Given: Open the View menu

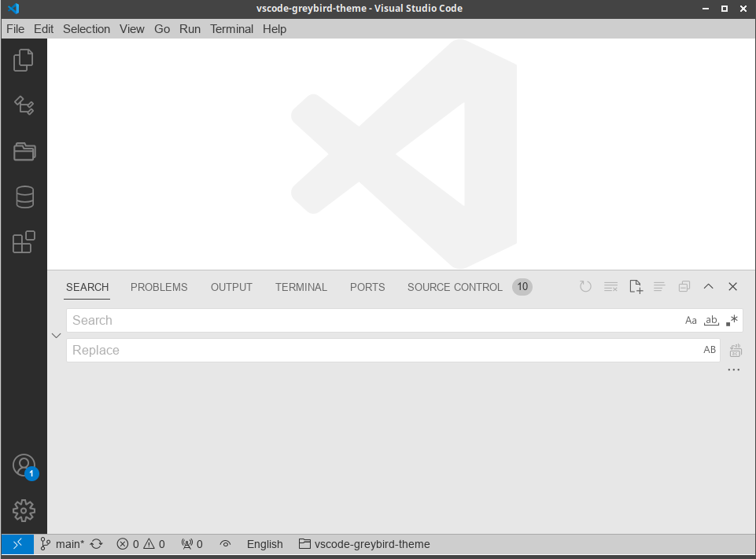Looking at the screenshot, I should pos(131,29).
